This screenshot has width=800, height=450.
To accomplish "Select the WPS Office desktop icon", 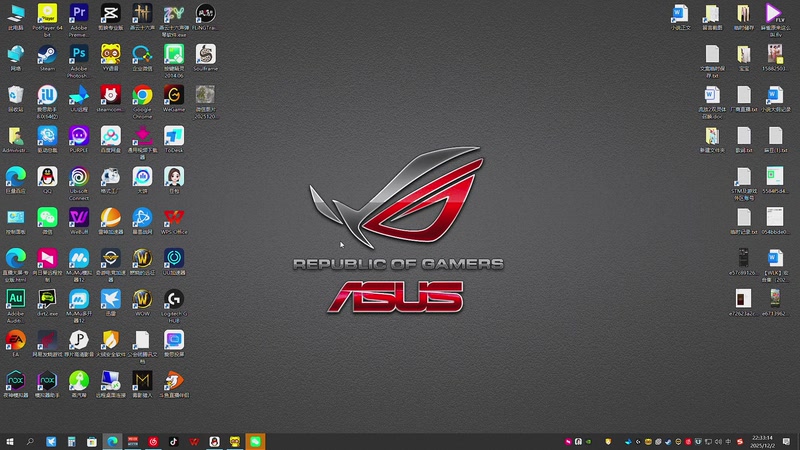I will pyautogui.click(x=174, y=221).
